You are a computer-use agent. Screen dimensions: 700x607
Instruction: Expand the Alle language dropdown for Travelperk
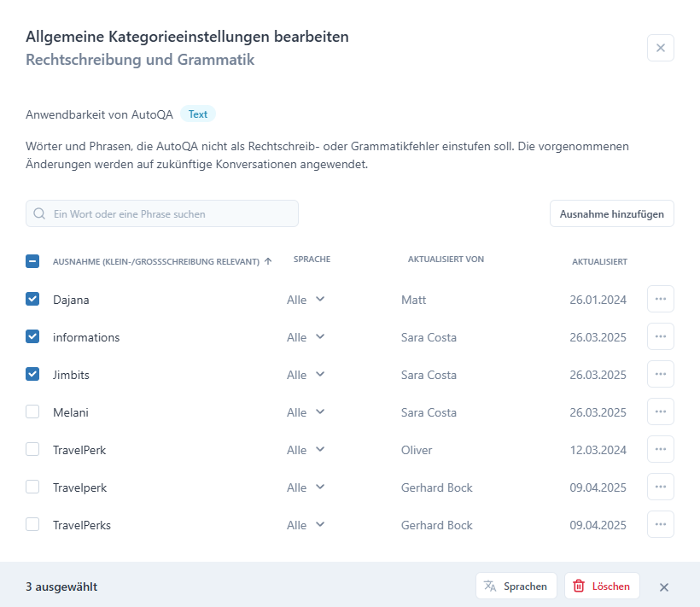(x=306, y=487)
